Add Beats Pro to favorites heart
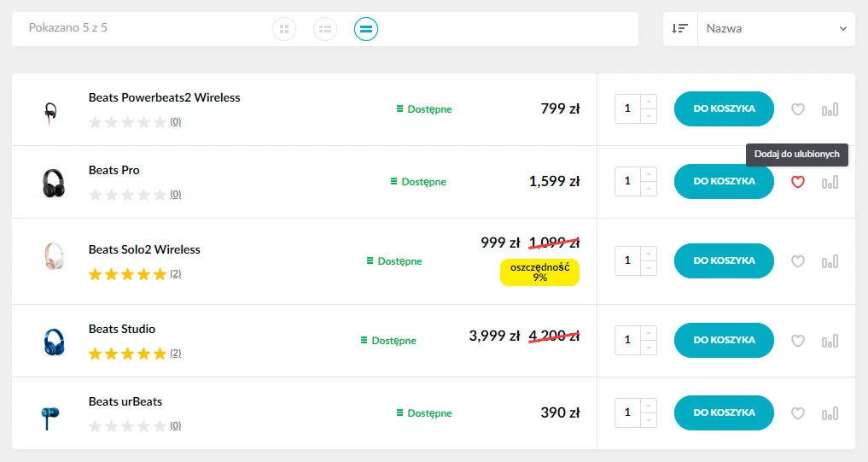This screenshot has width=868, height=462. [798, 182]
